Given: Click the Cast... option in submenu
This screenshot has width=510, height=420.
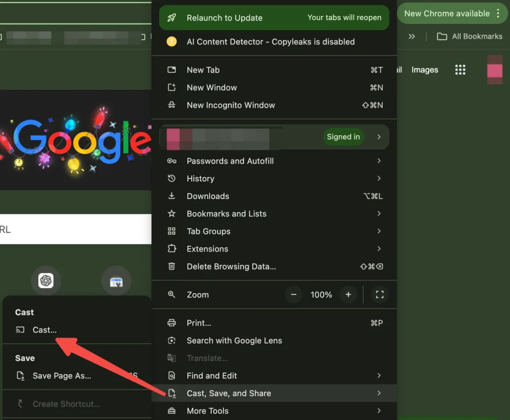Looking at the screenshot, I should point(44,330).
